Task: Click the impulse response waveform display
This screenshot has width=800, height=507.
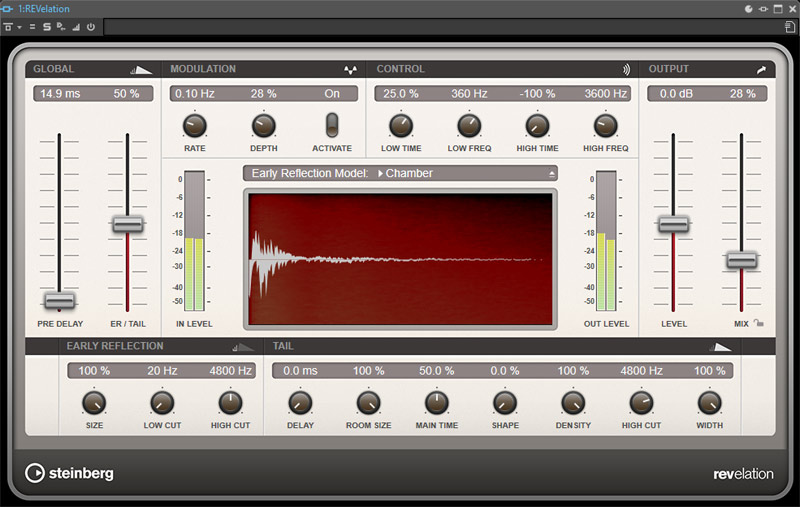Action: coord(400,259)
